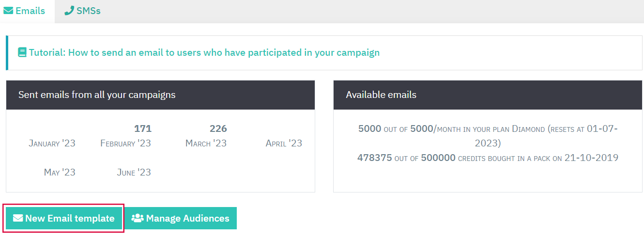Image resolution: width=644 pixels, height=240 pixels.
Task: Select the Emails tab
Action: [x=25, y=11]
